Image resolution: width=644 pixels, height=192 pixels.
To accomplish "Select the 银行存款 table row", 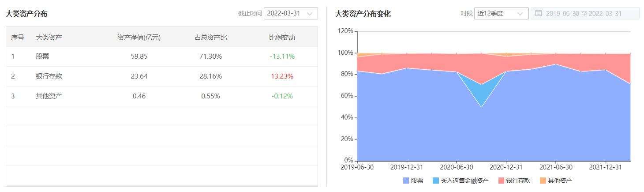I will [162, 76].
